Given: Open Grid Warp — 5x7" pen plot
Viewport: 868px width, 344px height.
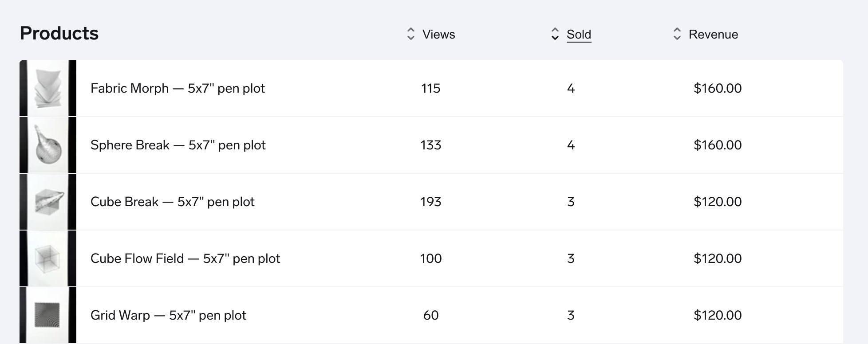Looking at the screenshot, I should 168,315.
